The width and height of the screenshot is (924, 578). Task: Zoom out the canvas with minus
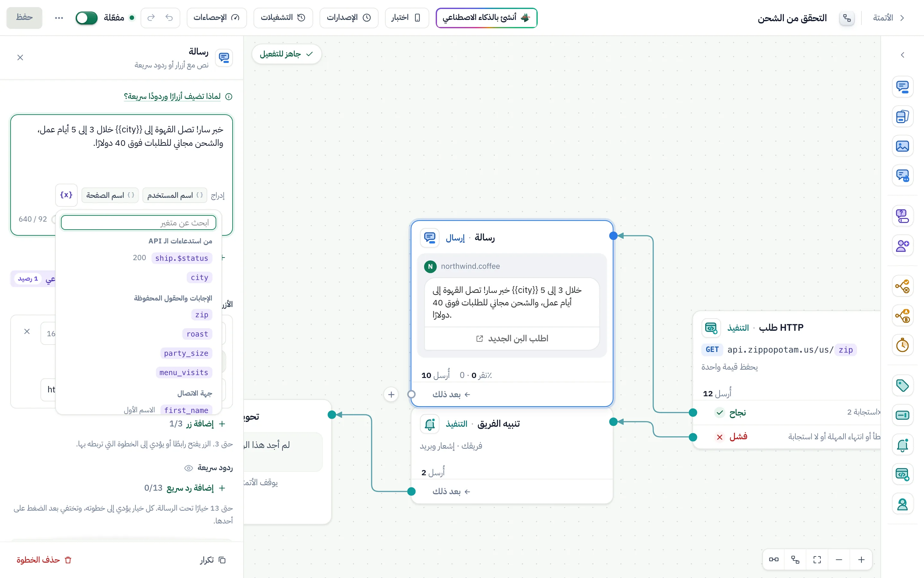pyautogui.click(x=839, y=560)
